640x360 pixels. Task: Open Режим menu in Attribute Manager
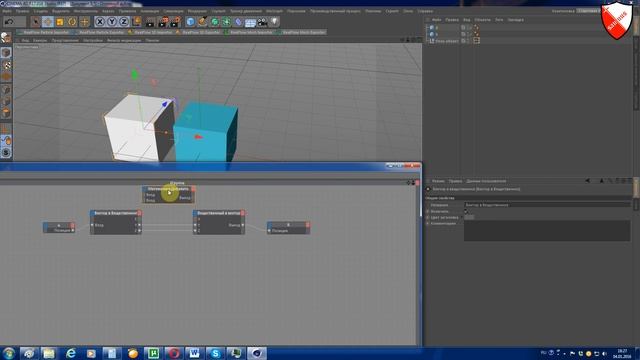pos(438,181)
